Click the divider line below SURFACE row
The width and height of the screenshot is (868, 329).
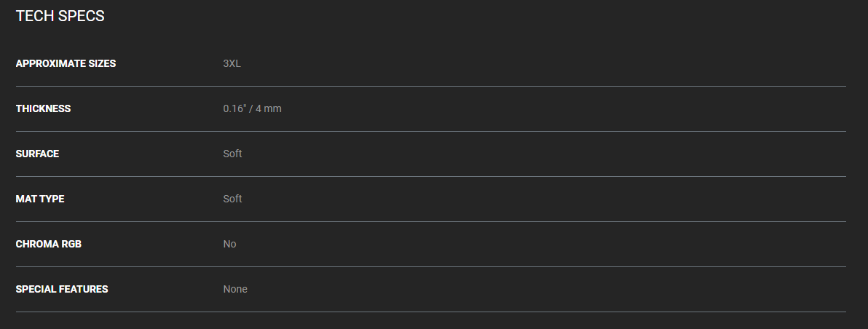click(430, 176)
